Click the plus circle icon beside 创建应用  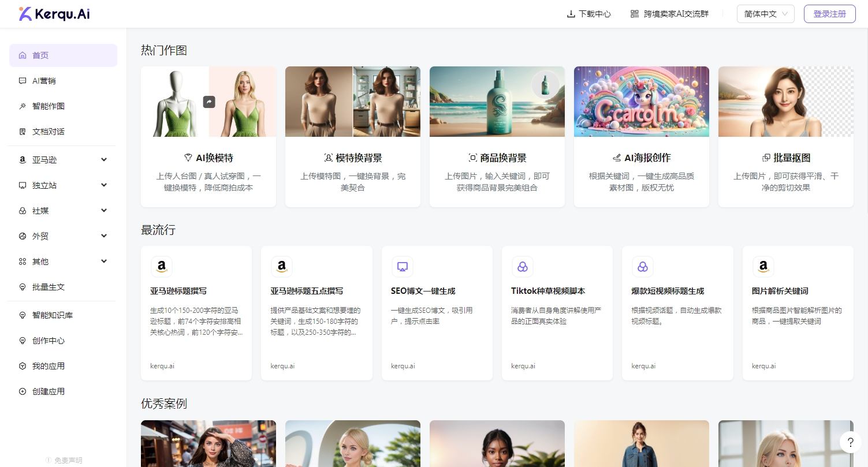(x=23, y=391)
